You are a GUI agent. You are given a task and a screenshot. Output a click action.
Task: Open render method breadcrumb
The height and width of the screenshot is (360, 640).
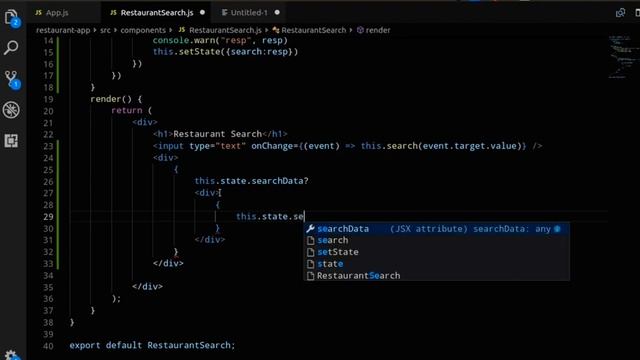click(373, 30)
